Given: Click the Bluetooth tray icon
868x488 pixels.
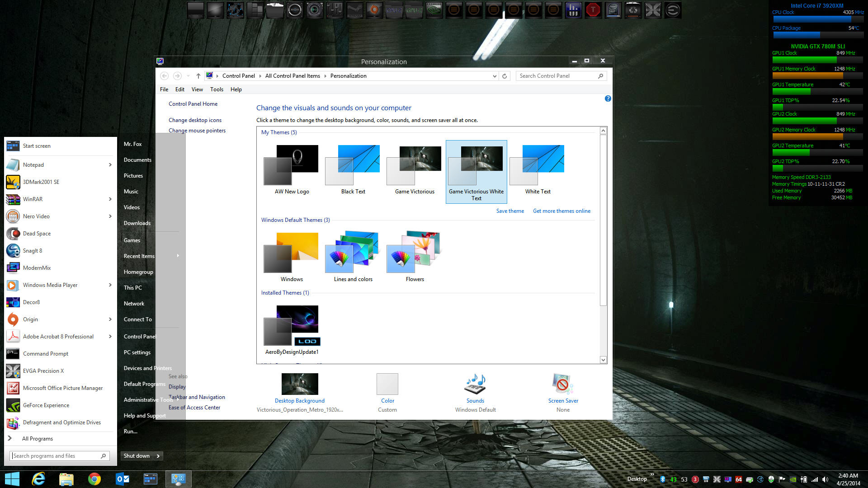Looking at the screenshot, I should pyautogui.click(x=663, y=479).
